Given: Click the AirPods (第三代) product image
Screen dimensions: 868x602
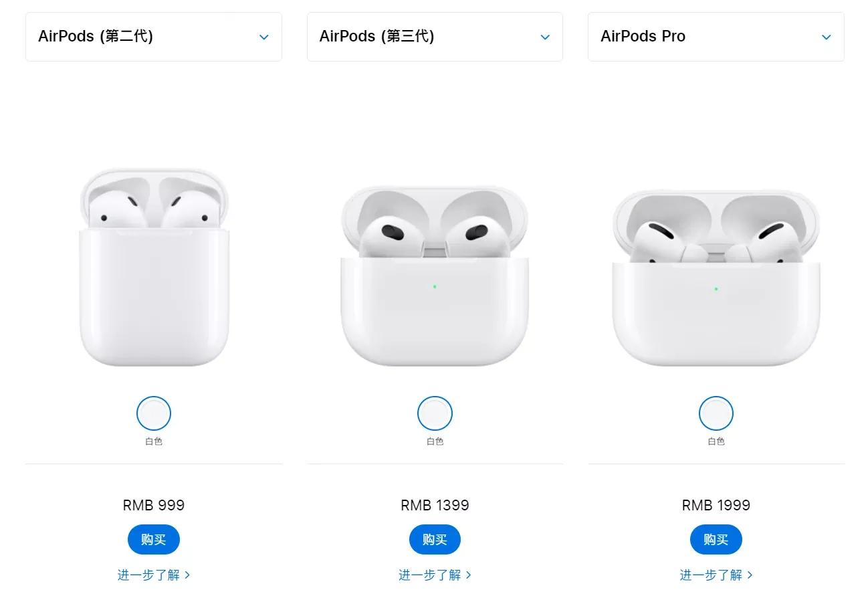Looking at the screenshot, I should [x=435, y=276].
